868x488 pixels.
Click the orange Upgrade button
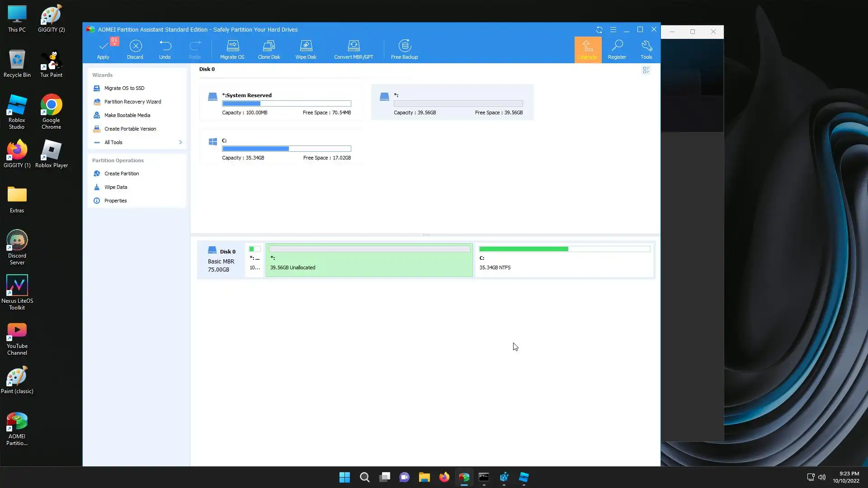[588, 50]
